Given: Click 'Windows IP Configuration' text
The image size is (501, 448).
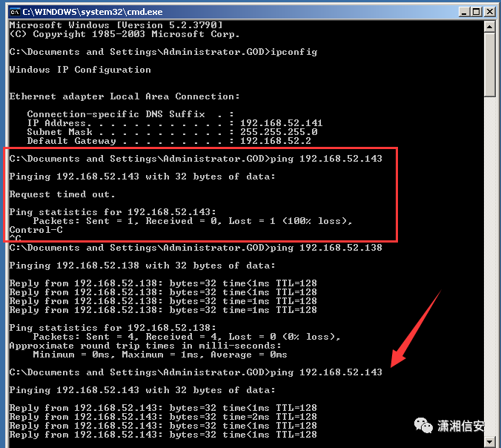Looking at the screenshot, I should point(80,70).
